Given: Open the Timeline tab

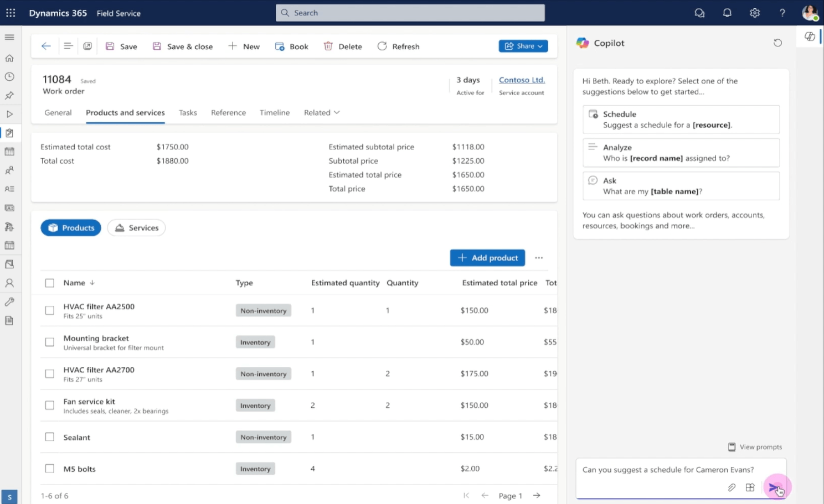Looking at the screenshot, I should [x=275, y=112].
